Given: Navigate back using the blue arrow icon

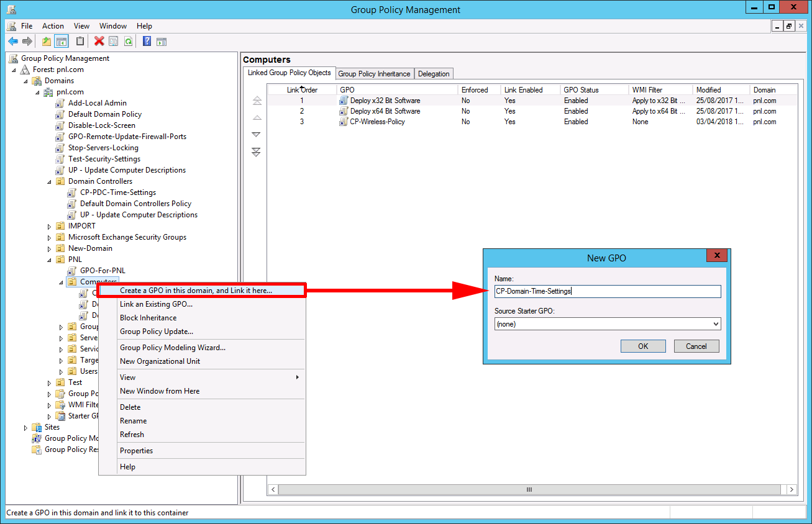Looking at the screenshot, I should click(13, 41).
